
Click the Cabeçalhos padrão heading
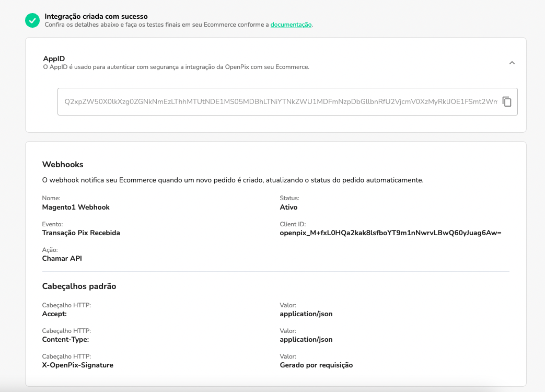click(x=79, y=286)
